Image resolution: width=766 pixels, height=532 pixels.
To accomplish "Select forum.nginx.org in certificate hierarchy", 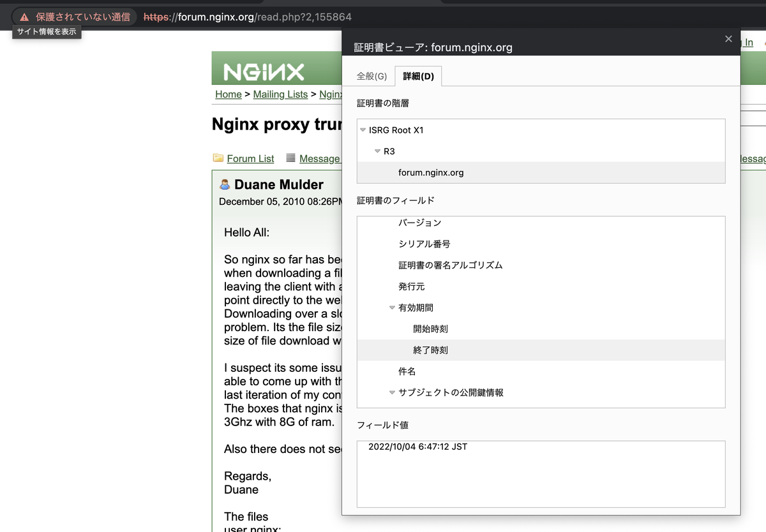I will point(541,172).
